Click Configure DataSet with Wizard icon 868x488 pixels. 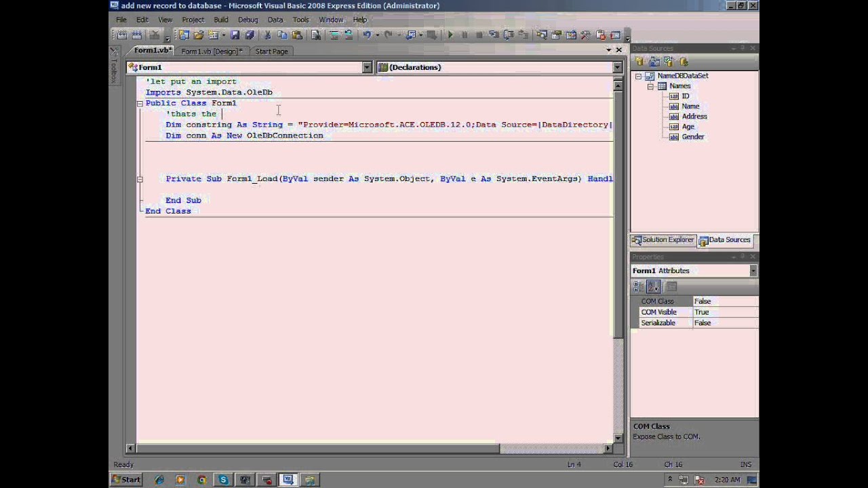coord(669,61)
